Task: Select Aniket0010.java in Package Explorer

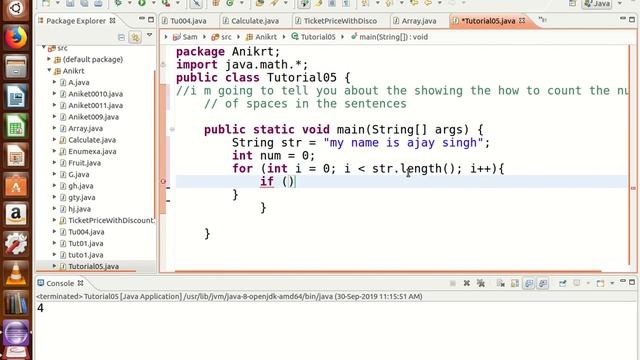Action: click(96, 94)
